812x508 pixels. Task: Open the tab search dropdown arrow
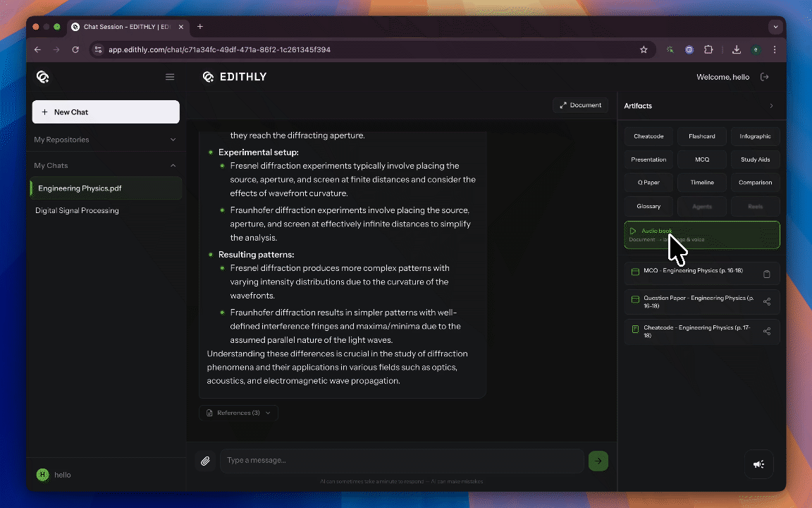[775, 26]
